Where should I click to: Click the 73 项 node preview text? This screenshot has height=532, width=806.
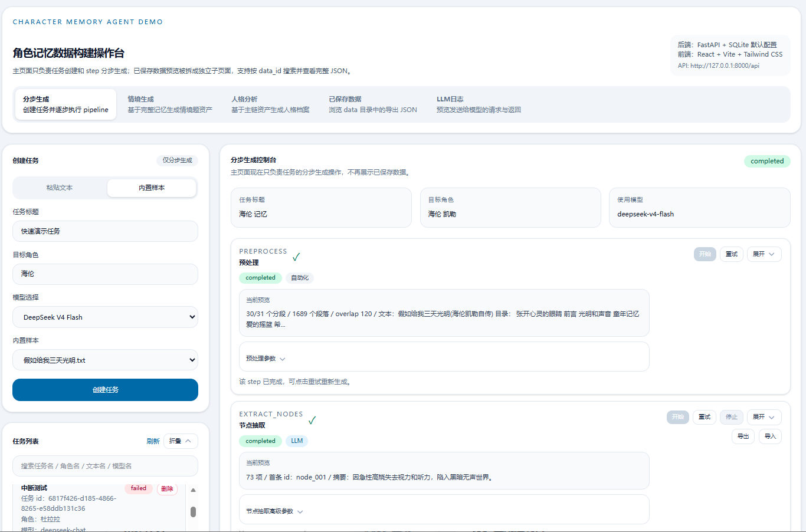coord(369,477)
